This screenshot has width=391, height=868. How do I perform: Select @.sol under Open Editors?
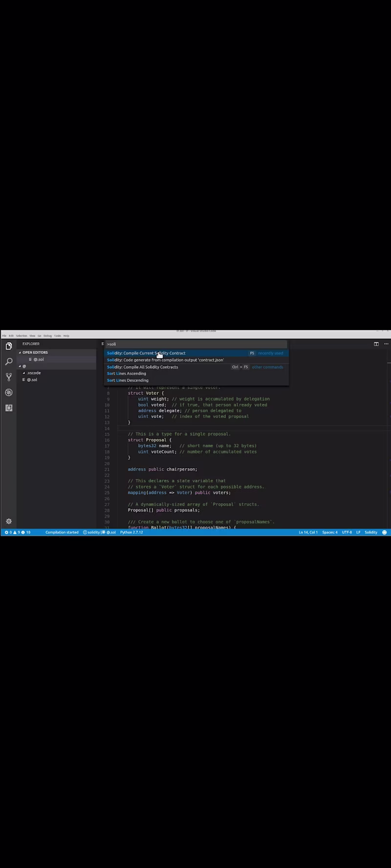[x=39, y=359]
